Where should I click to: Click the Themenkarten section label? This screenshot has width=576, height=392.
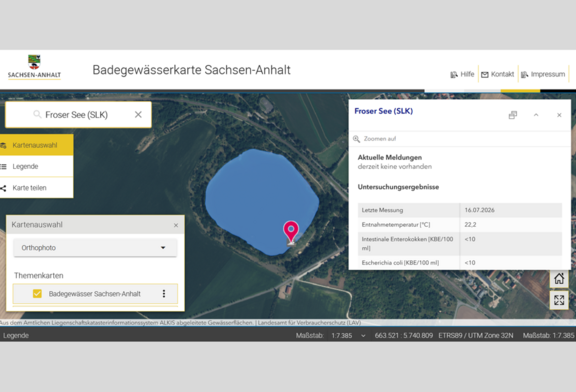(x=39, y=276)
